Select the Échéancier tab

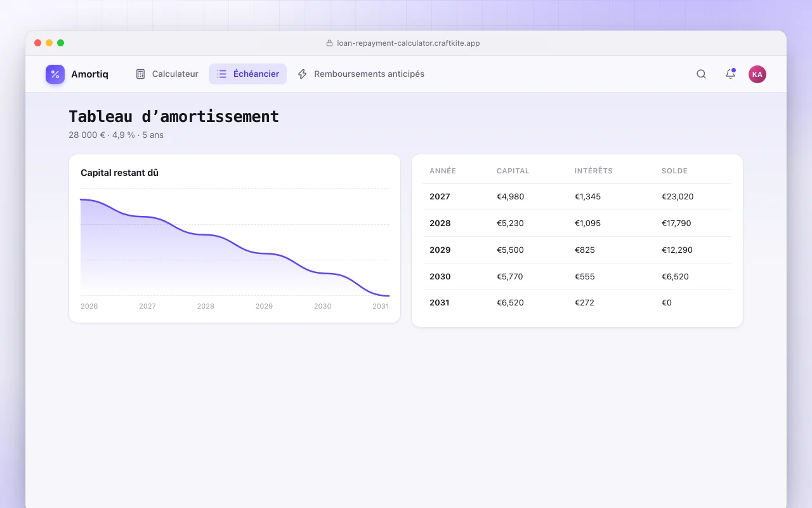(247, 74)
